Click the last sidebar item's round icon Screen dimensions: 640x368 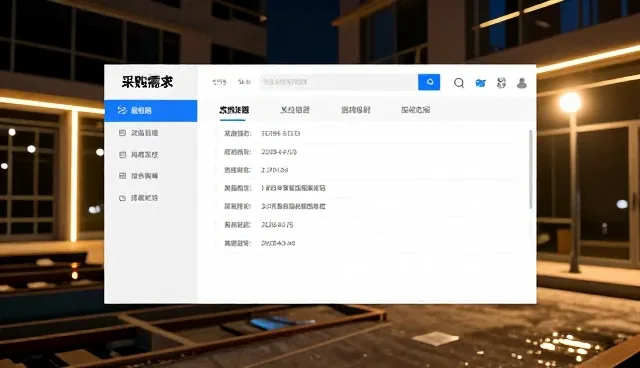[x=122, y=198]
